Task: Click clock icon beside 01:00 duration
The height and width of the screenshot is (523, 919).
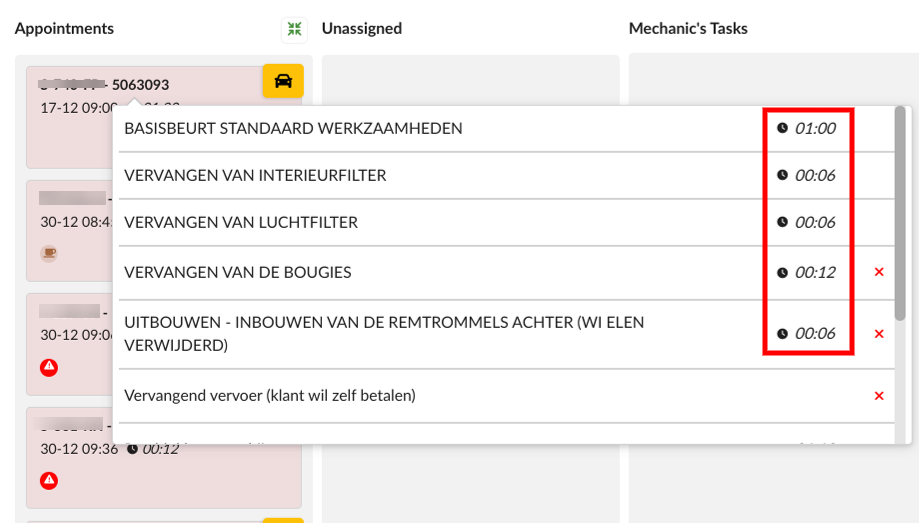Action: click(x=782, y=128)
